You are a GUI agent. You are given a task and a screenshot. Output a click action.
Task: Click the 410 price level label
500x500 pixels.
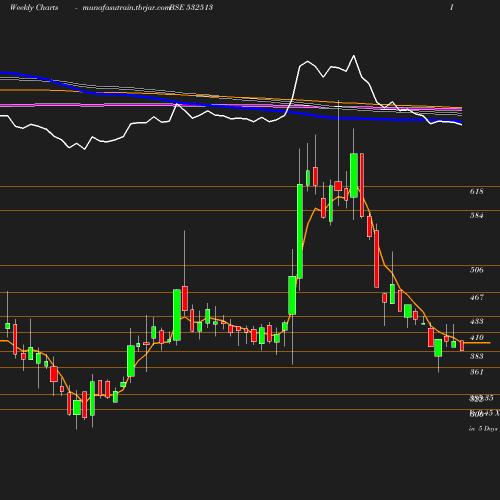[476, 337]
